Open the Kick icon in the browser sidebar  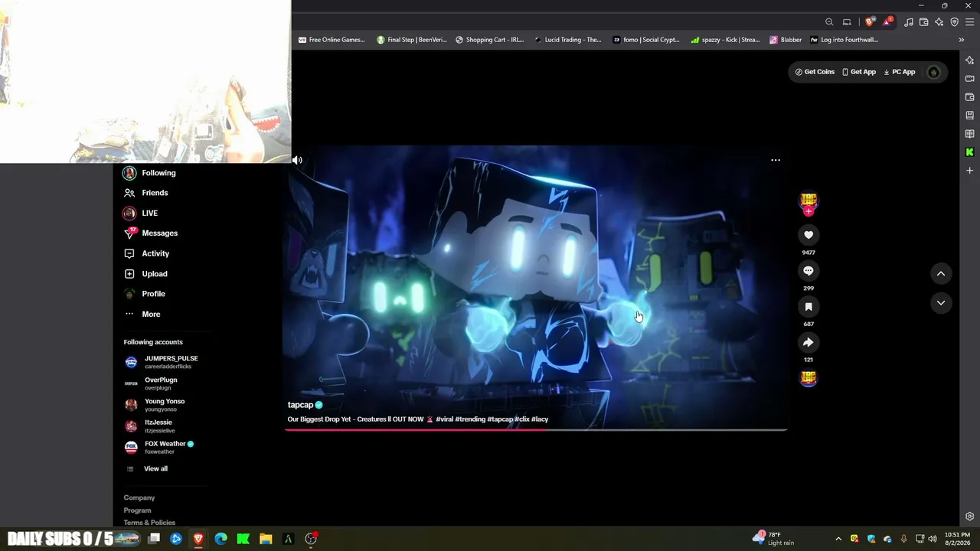tap(970, 152)
